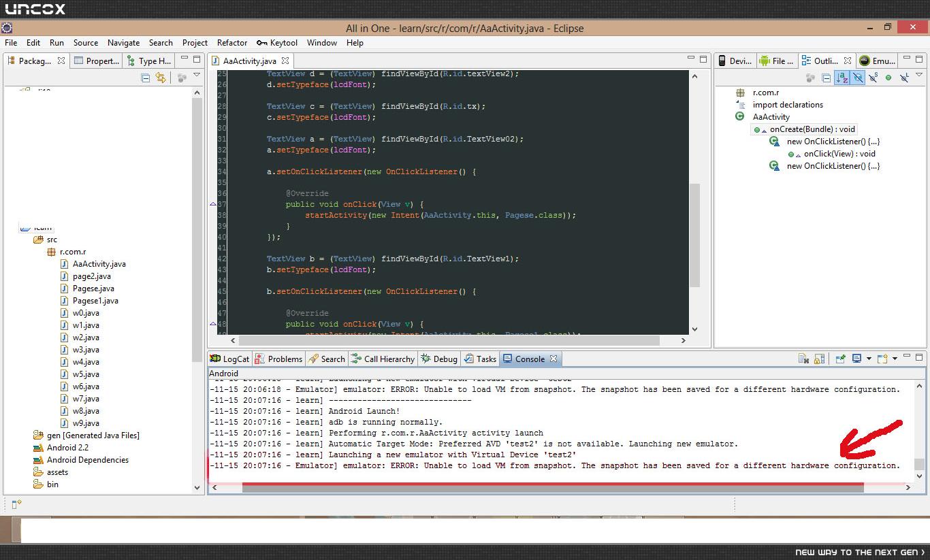930x560 pixels.
Task: Switch to the LogCat tab
Action: tap(229, 359)
